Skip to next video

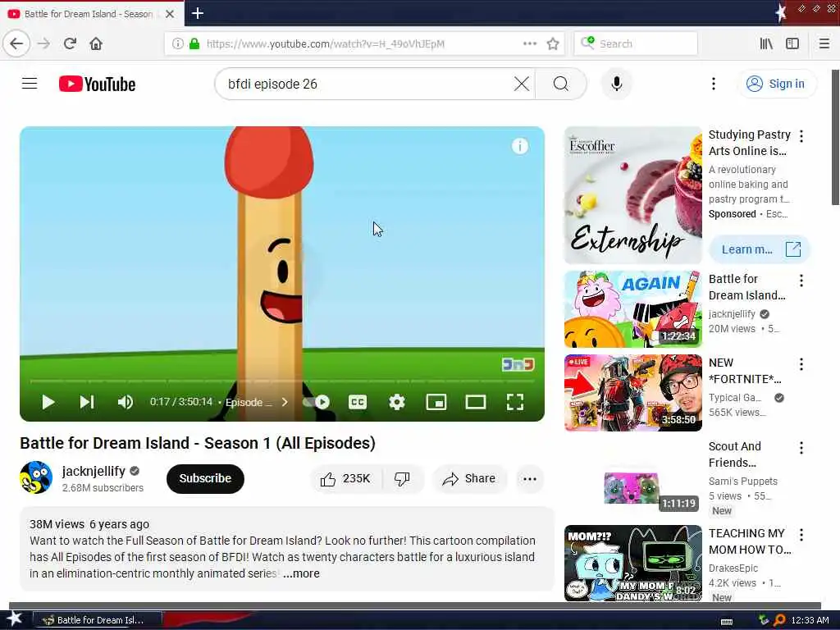87,402
